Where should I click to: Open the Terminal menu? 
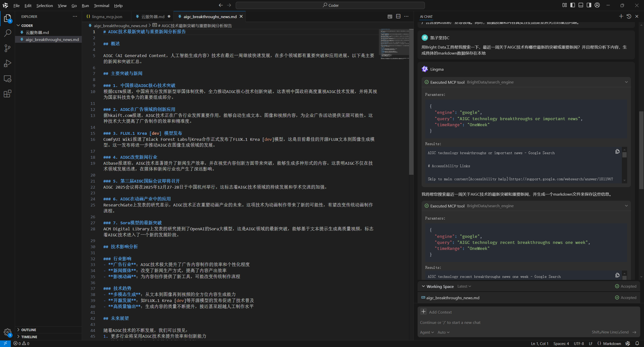coord(101,6)
